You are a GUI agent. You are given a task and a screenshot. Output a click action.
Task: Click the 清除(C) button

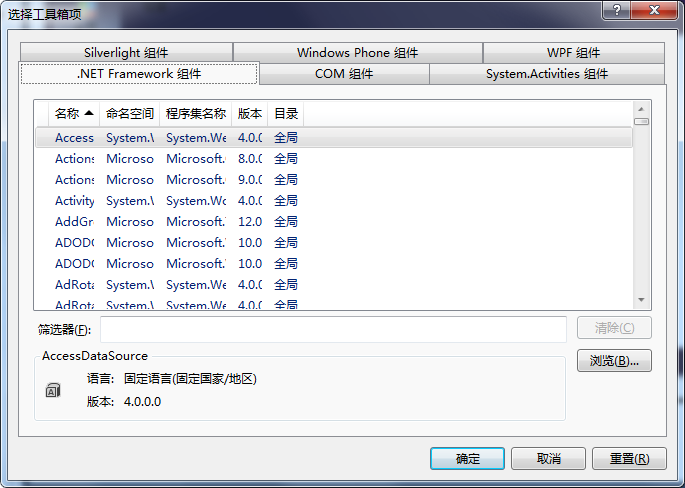pos(614,328)
